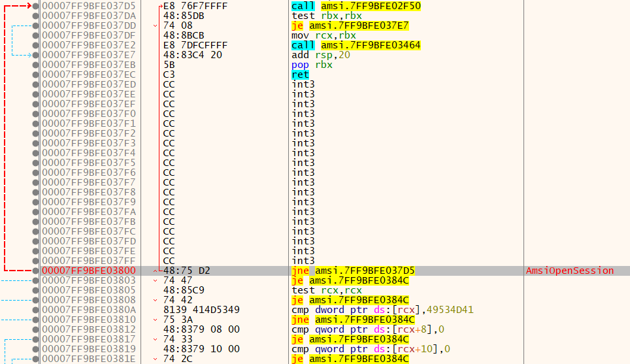Select bytes 48:8379 08 00

coord(201,329)
